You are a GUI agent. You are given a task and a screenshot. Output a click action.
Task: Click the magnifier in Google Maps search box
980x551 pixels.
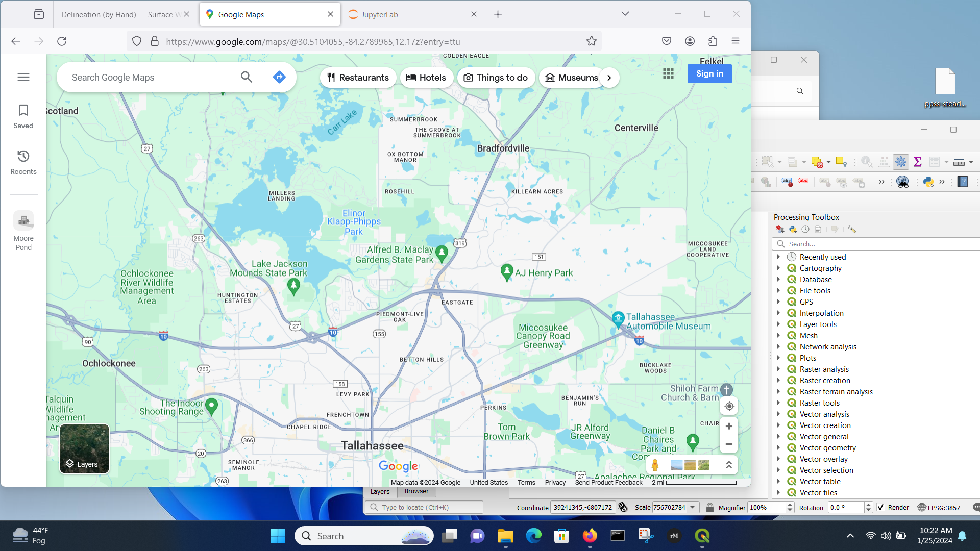coord(247,77)
